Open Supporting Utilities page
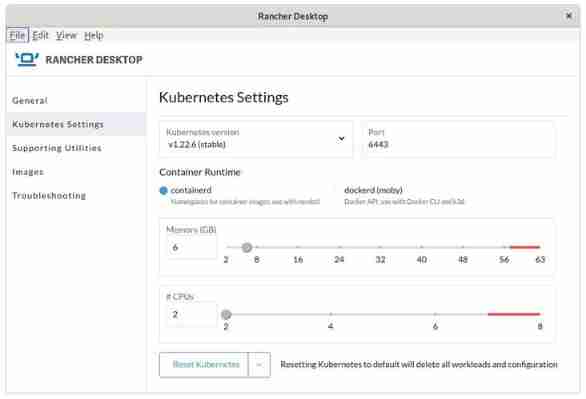 pyautogui.click(x=76, y=148)
